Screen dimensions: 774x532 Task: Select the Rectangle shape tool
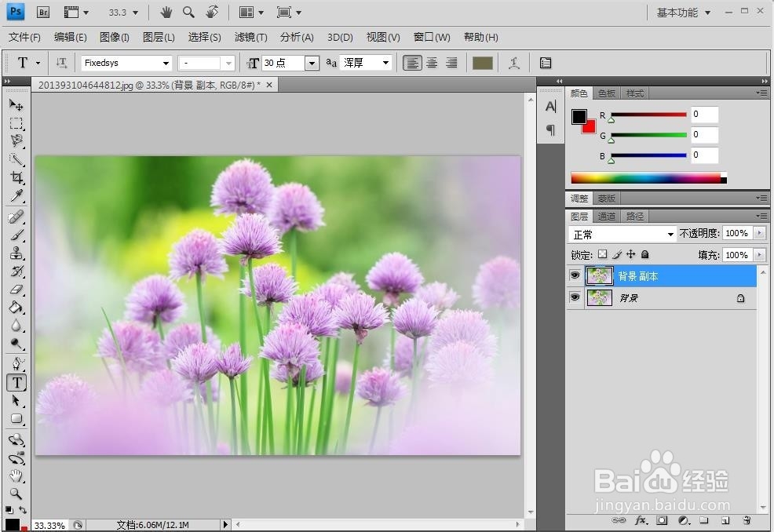(16, 419)
